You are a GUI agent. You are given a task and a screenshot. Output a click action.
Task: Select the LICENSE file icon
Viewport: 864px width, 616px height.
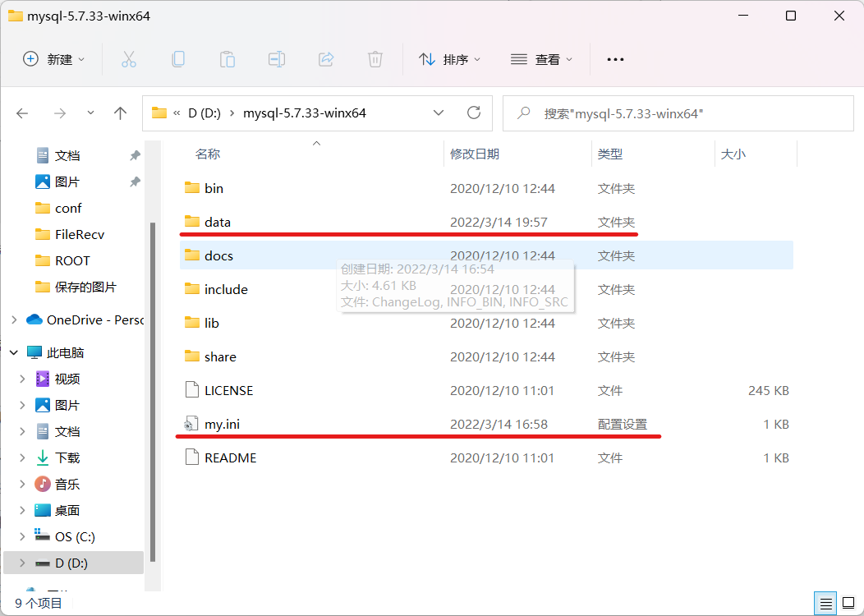(191, 389)
